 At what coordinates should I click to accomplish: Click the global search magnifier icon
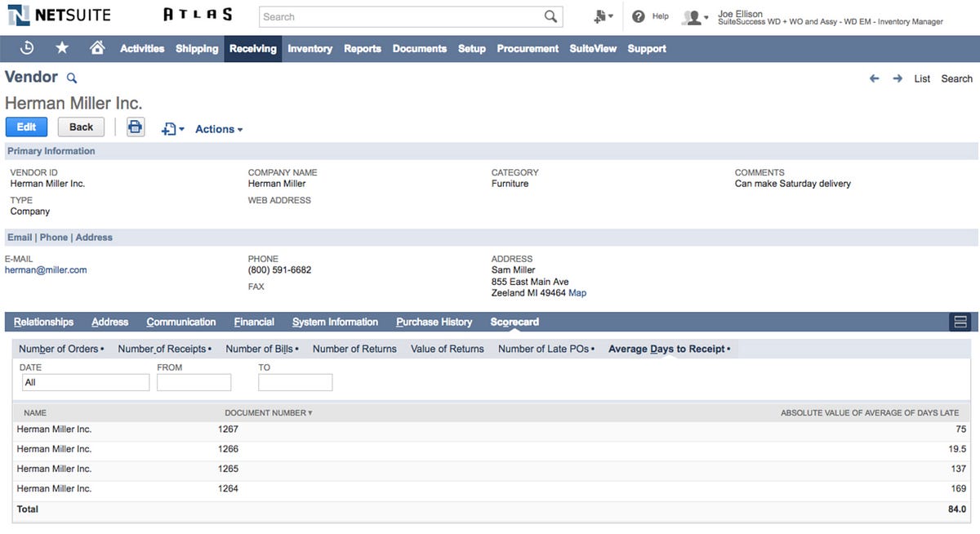[551, 16]
